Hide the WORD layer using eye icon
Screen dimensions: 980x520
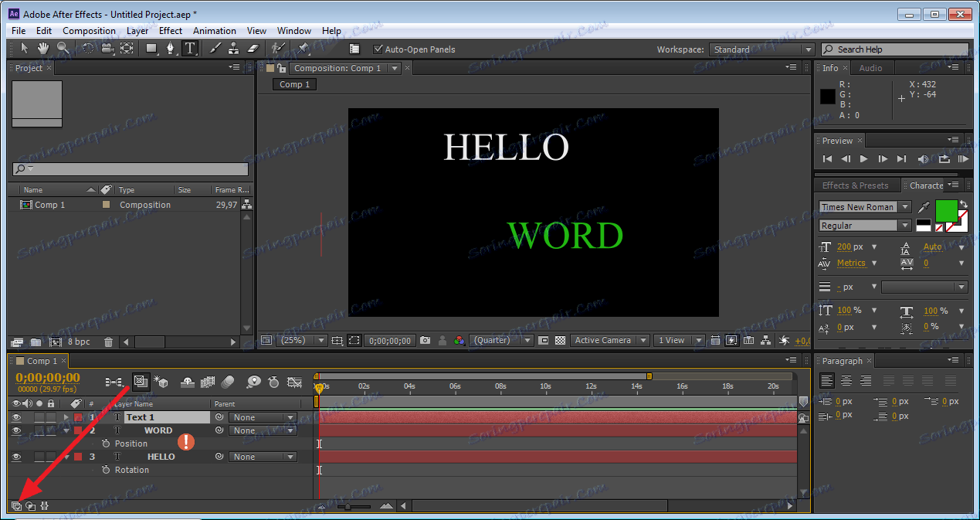[x=16, y=430]
